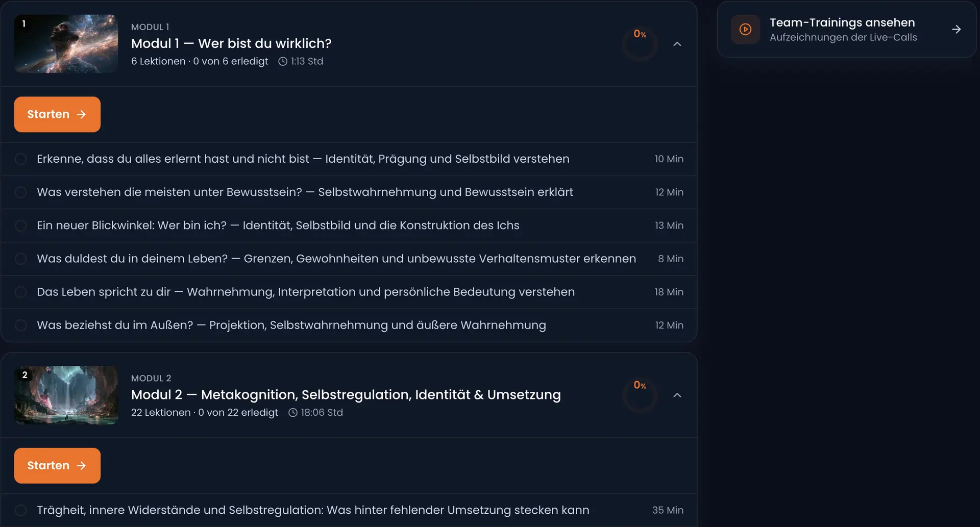Click title 'Modul 2 — Metakognition, Selbstregulation'
The width and height of the screenshot is (980, 527).
pyautogui.click(x=346, y=395)
